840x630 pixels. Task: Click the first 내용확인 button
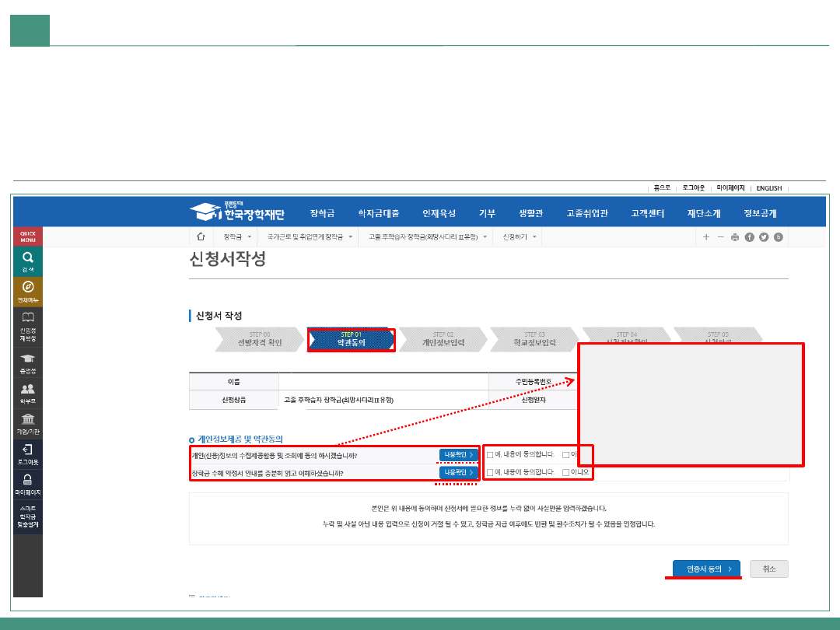click(x=459, y=455)
